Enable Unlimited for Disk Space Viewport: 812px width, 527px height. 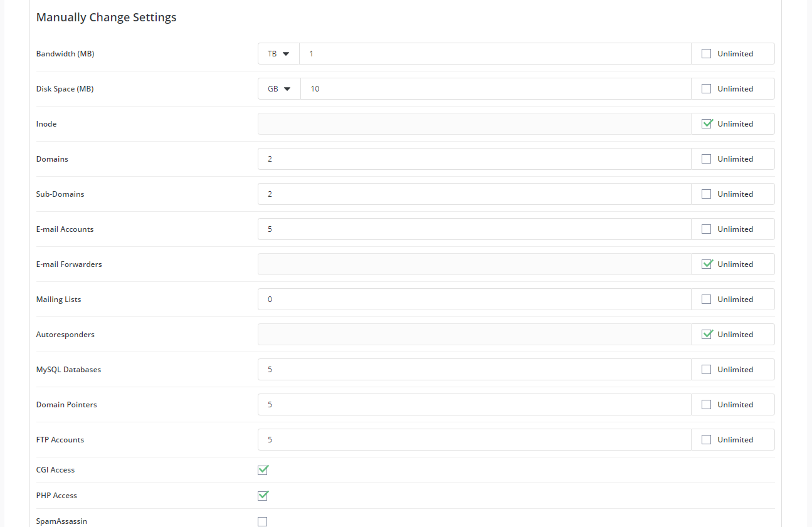pyautogui.click(x=707, y=89)
